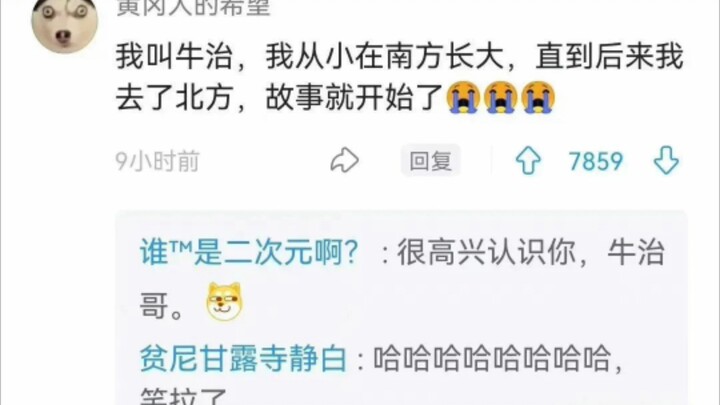Click the first crying emoji
The image size is (720, 405).
(463, 97)
